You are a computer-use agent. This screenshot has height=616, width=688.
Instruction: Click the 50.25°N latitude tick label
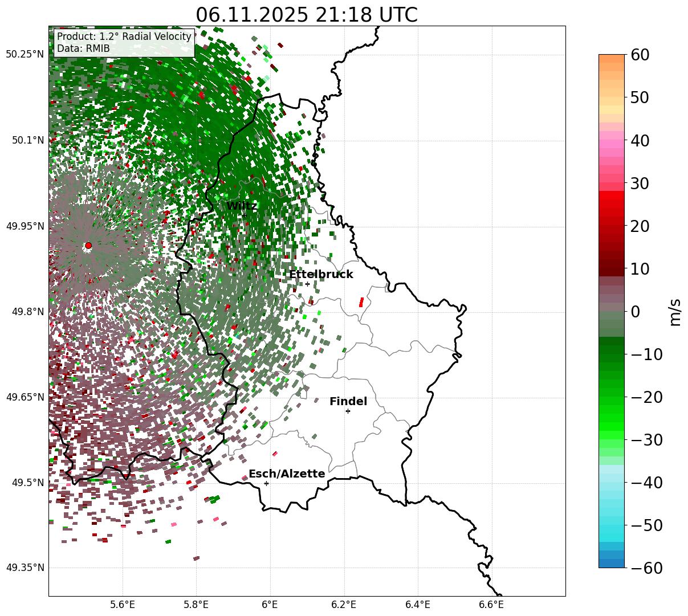pyautogui.click(x=25, y=55)
